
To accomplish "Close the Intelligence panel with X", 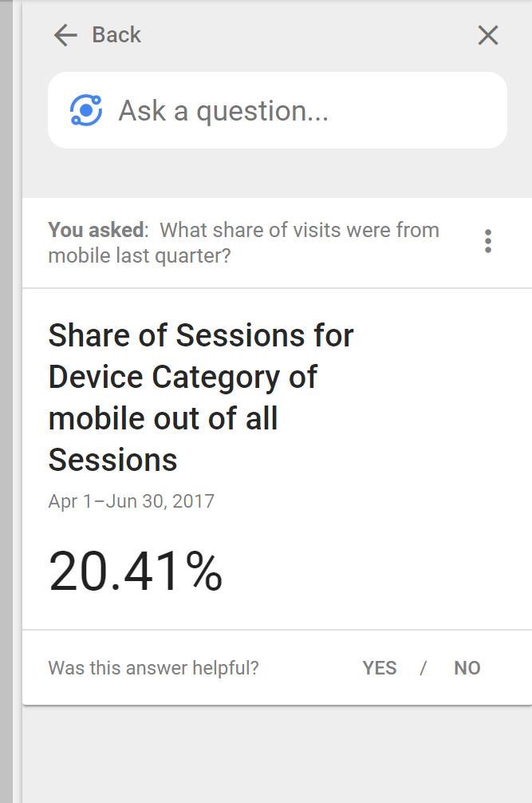I will [487, 35].
